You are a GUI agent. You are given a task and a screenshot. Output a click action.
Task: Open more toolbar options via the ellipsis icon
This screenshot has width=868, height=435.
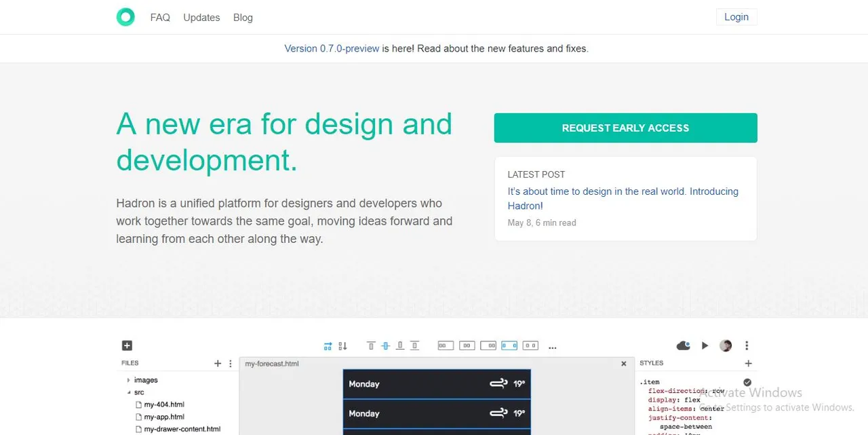552,346
